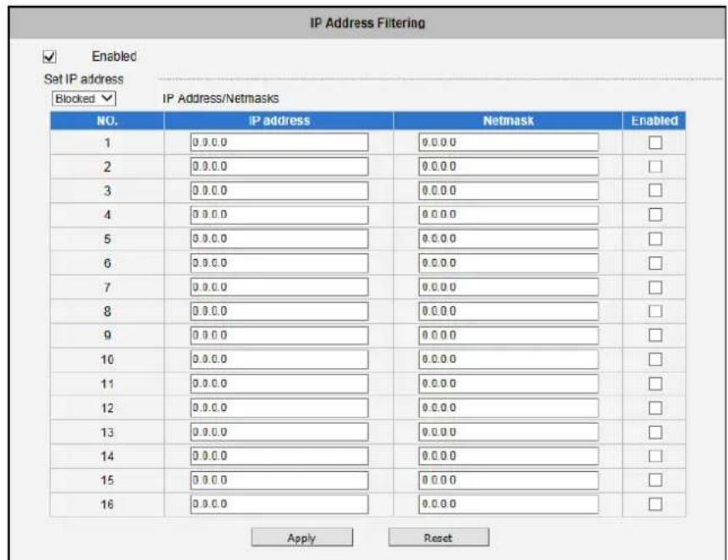The image size is (728, 560).
Task: Edit the Netmask box in row 4
Action: click(x=509, y=215)
